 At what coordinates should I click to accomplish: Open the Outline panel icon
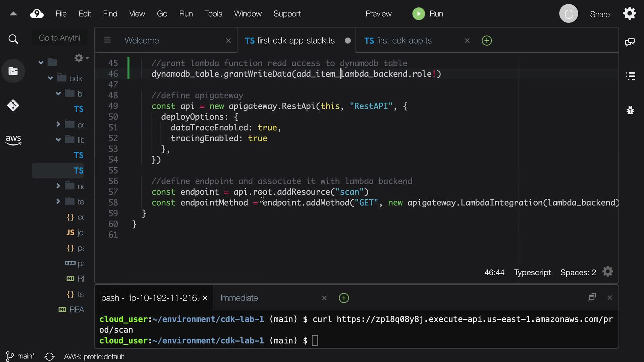[630, 76]
